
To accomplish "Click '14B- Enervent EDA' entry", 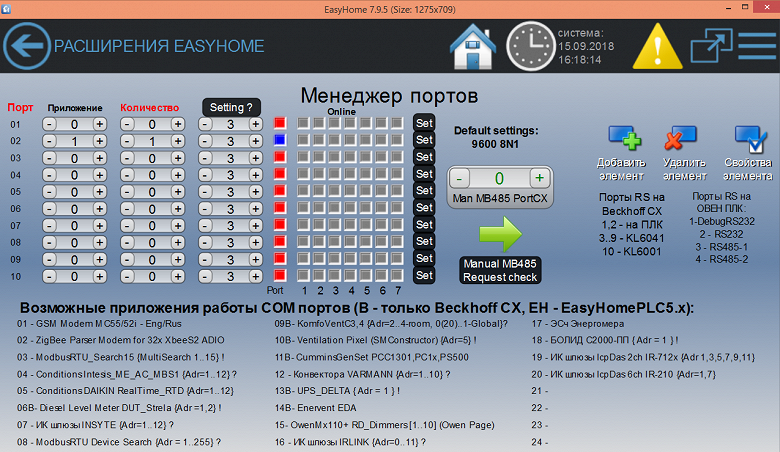I will click(x=315, y=408).
